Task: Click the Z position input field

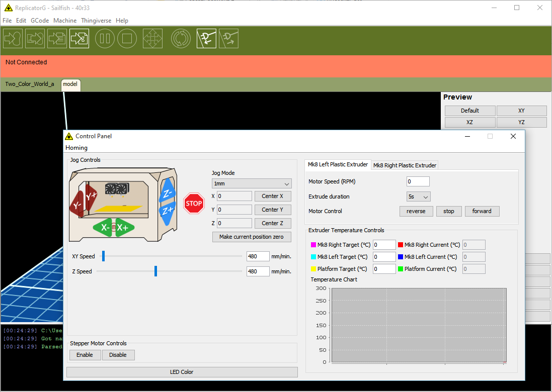Action: point(234,223)
